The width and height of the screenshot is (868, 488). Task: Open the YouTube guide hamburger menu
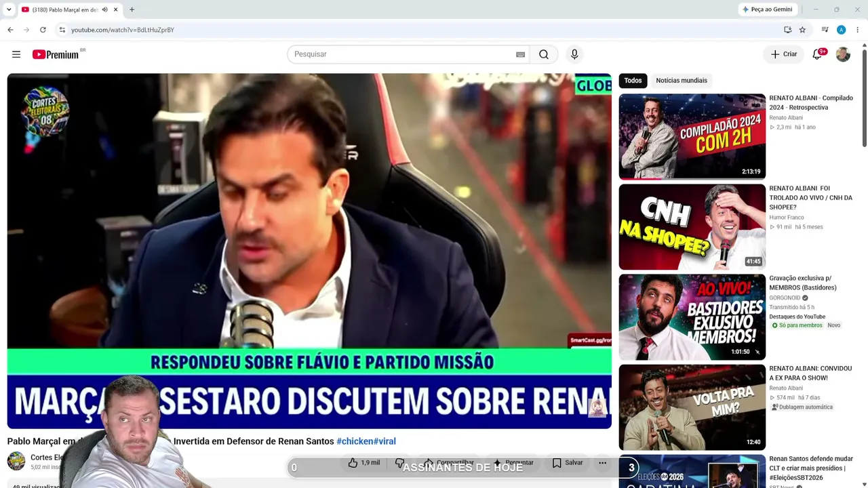pyautogui.click(x=16, y=54)
